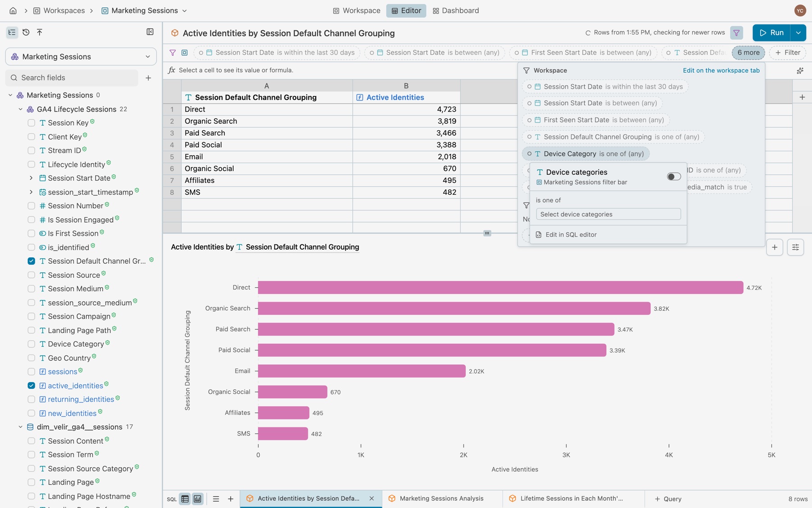The height and width of the screenshot is (508, 812).
Task: Open the Run options dropdown arrow
Action: pyautogui.click(x=798, y=33)
